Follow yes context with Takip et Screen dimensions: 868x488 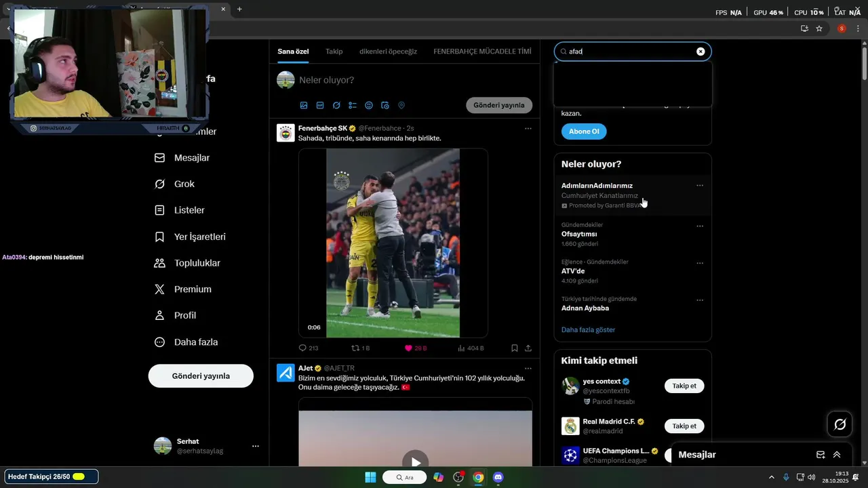(x=684, y=386)
